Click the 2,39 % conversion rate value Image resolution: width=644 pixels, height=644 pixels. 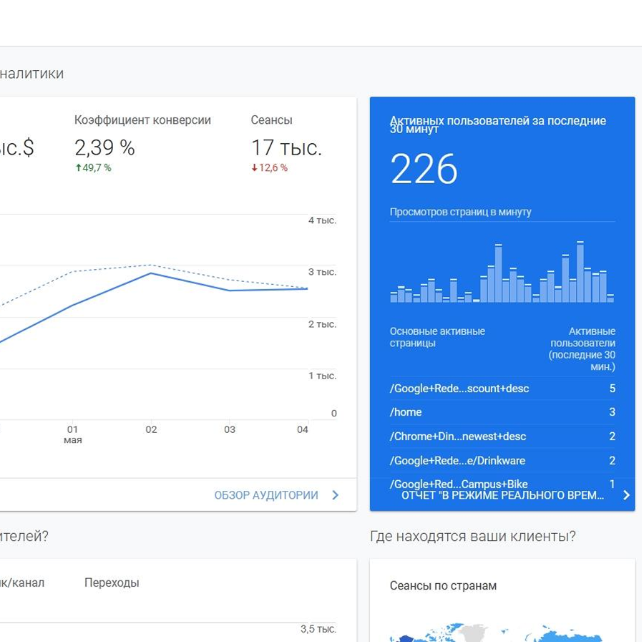[x=104, y=148]
